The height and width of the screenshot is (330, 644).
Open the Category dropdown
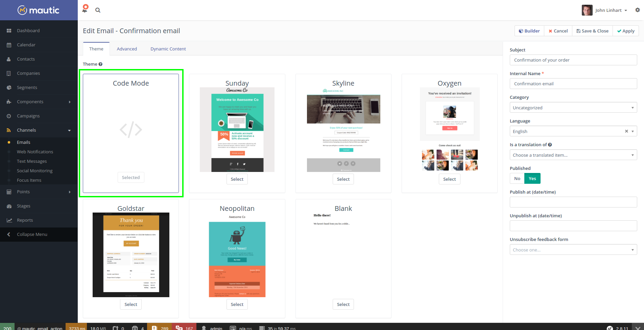[573, 108]
